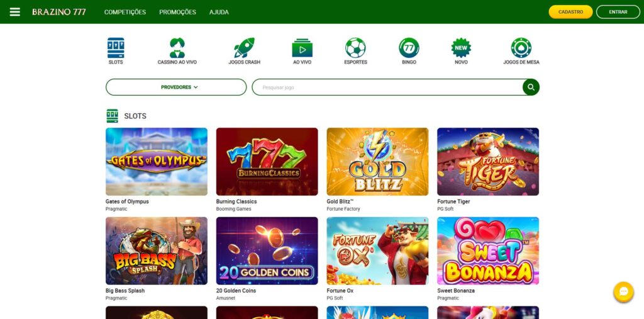Viewport: 644px width, 319px height.
Task: Click the Sweet Bonanza title text
Action: (456, 291)
